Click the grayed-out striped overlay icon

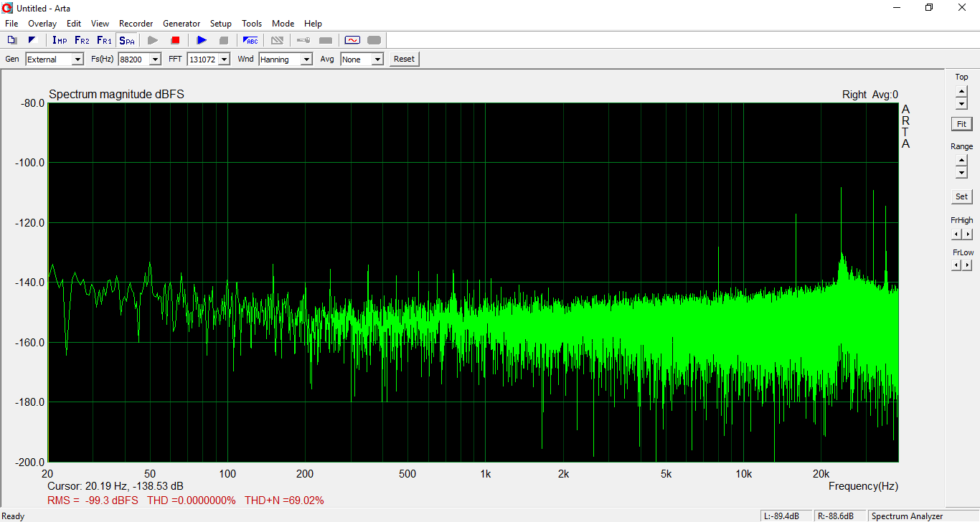click(x=277, y=40)
